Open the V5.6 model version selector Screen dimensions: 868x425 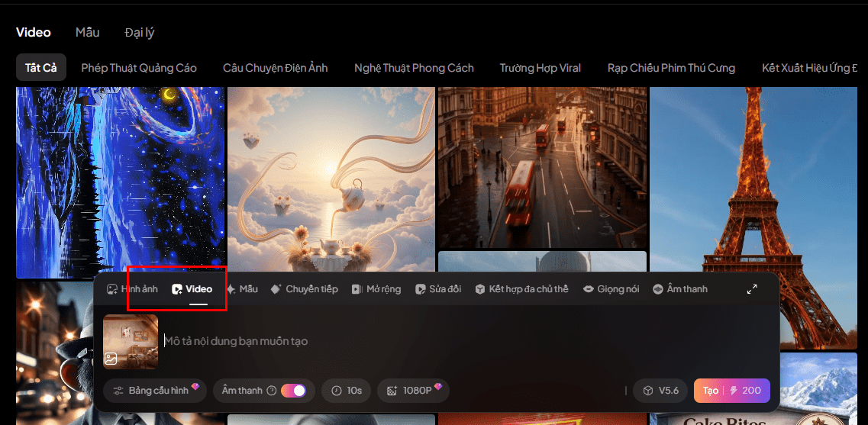[660, 390]
